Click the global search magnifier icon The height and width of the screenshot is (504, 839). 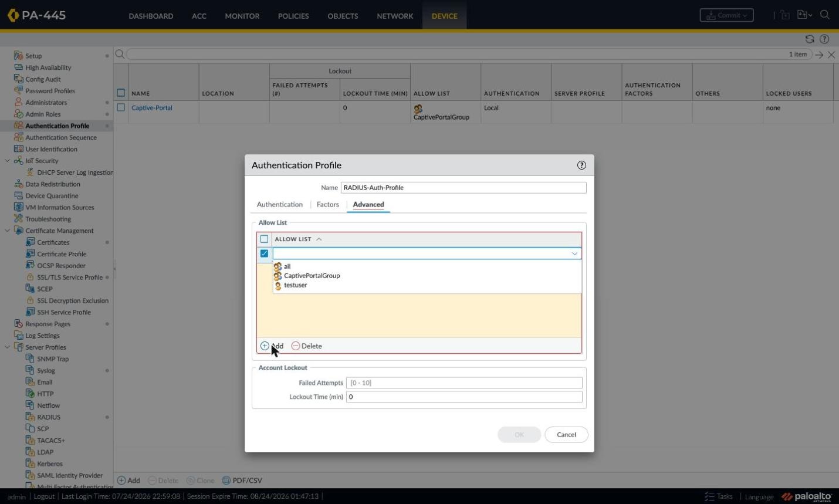tap(825, 15)
